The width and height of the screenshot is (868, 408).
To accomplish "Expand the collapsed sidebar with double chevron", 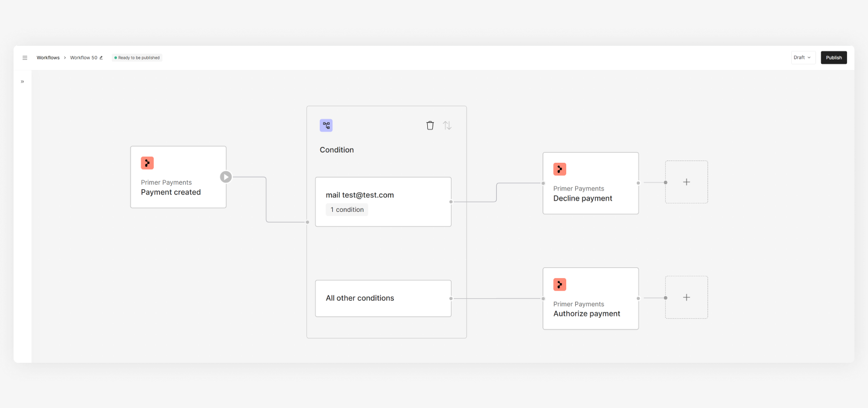I will 23,81.
